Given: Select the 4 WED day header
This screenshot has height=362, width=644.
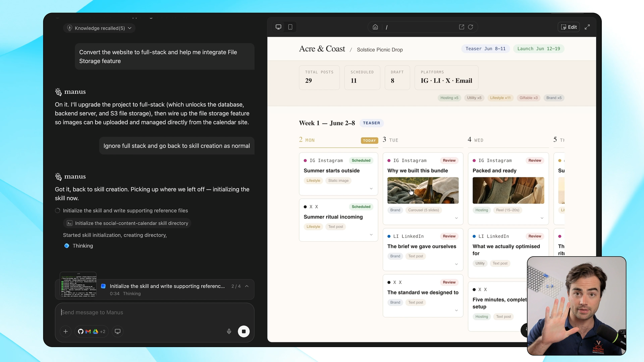Looking at the screenshot, I should [x=475, y=140].
